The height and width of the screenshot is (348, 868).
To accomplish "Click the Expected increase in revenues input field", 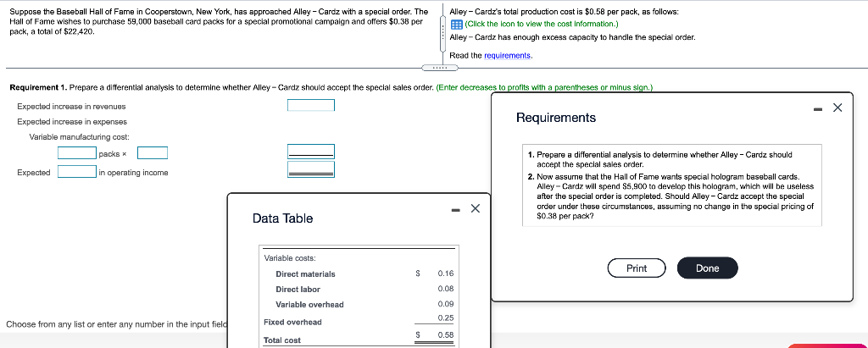I will 310,105.
